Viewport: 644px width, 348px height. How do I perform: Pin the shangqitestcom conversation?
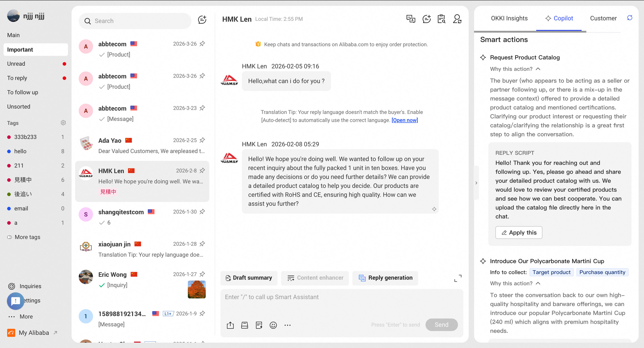click(x=203, y=212)
